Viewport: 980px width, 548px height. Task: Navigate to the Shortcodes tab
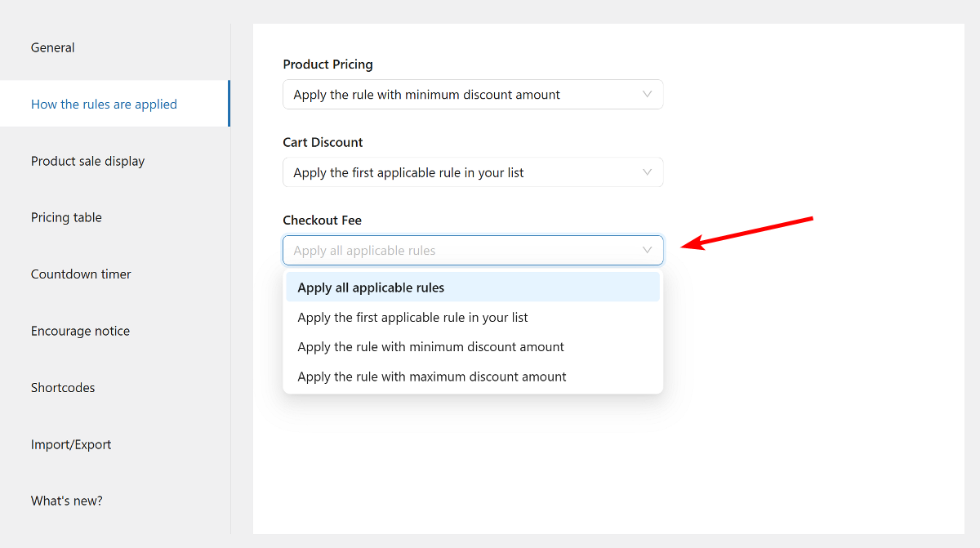click(63, 387)
